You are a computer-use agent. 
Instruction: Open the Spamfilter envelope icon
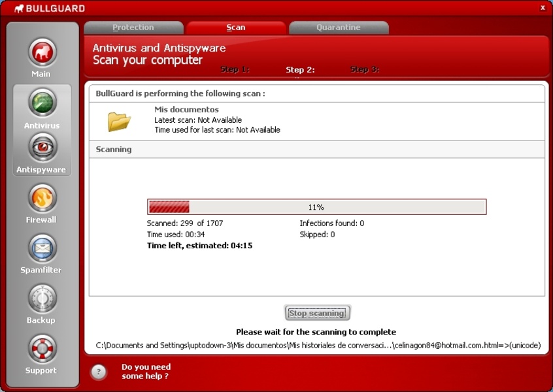click(42, 248)
